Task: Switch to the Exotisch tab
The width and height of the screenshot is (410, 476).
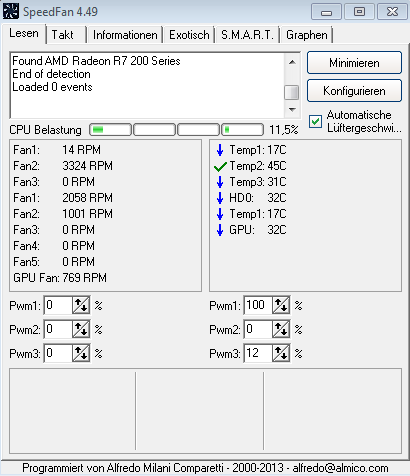Action: point(189,35)
